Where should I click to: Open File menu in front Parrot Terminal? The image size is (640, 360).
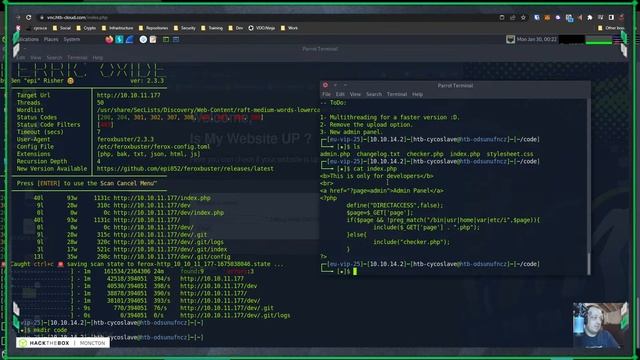click(327, 94)
